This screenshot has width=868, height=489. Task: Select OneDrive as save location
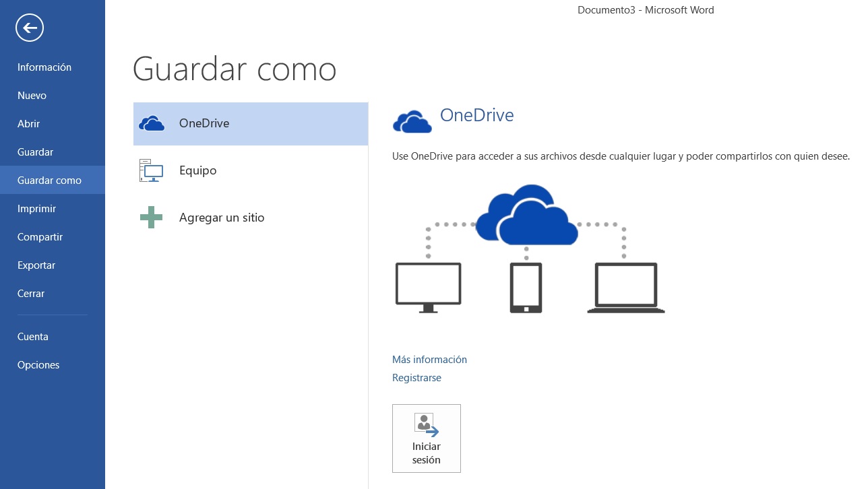pyautogui.click(x=251, y=124)
